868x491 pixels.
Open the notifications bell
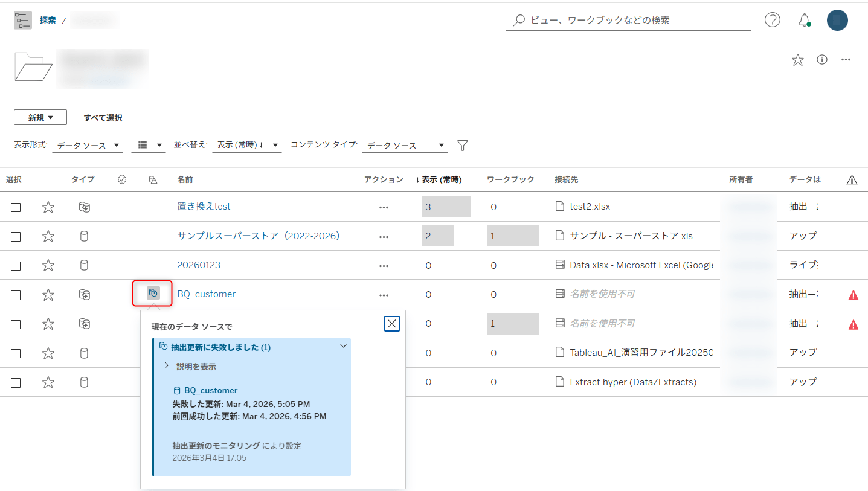(804, 20)
